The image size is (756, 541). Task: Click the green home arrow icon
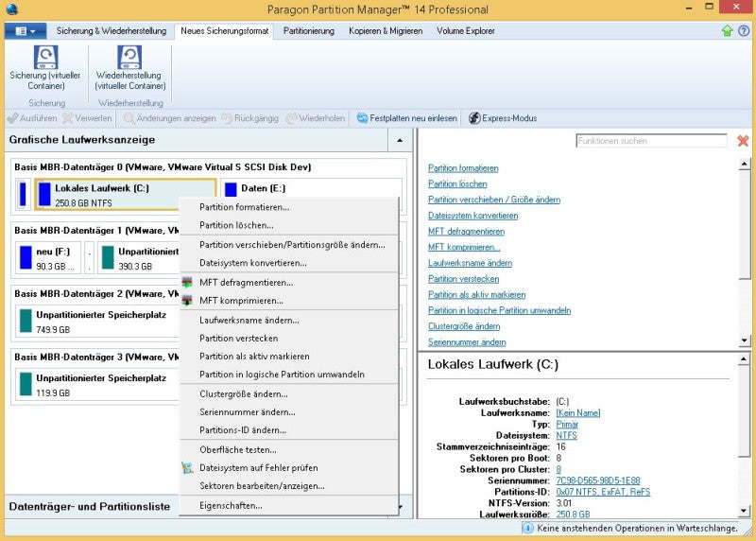click(727, 31)
